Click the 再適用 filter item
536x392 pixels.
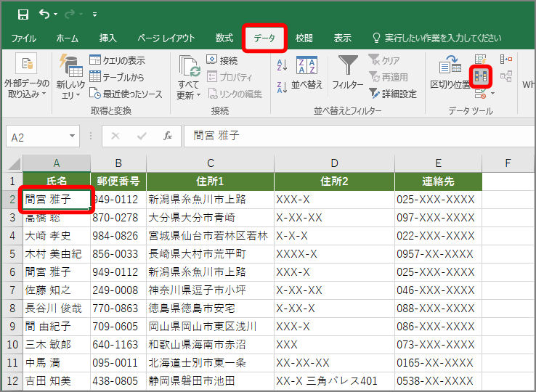(389, 77)
